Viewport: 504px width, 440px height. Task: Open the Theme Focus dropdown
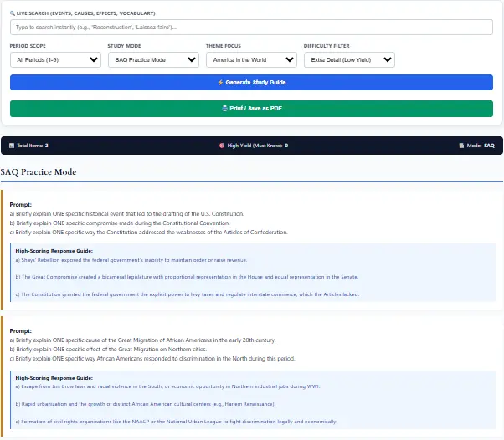[251, 60]
